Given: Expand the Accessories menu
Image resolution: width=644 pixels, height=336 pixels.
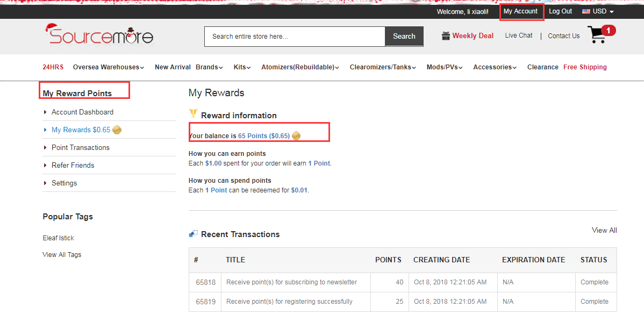Looking at the screenshot, I should pos(495,67).
